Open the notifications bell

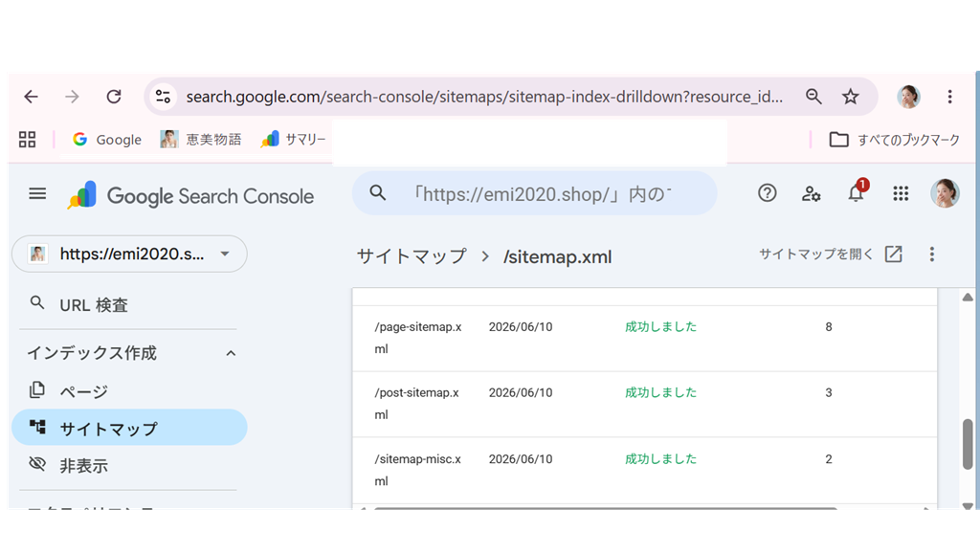click(856, 193)
